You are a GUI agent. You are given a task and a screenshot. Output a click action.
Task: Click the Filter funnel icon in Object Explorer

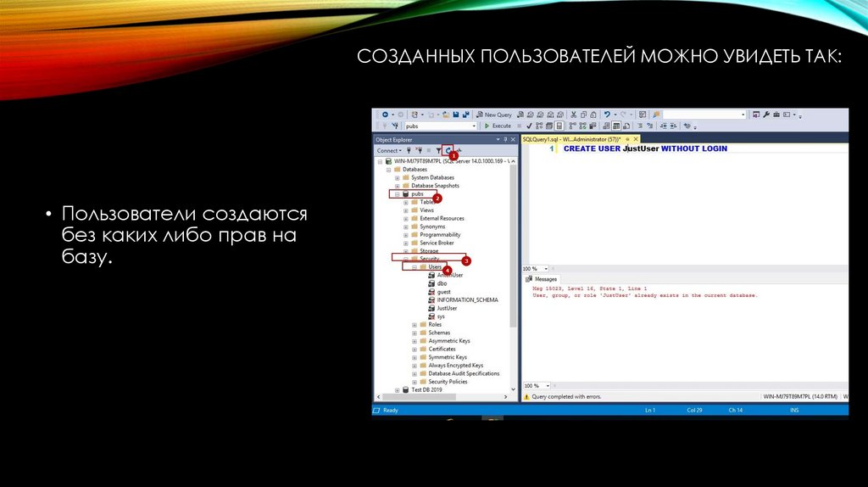coord(438,150)
